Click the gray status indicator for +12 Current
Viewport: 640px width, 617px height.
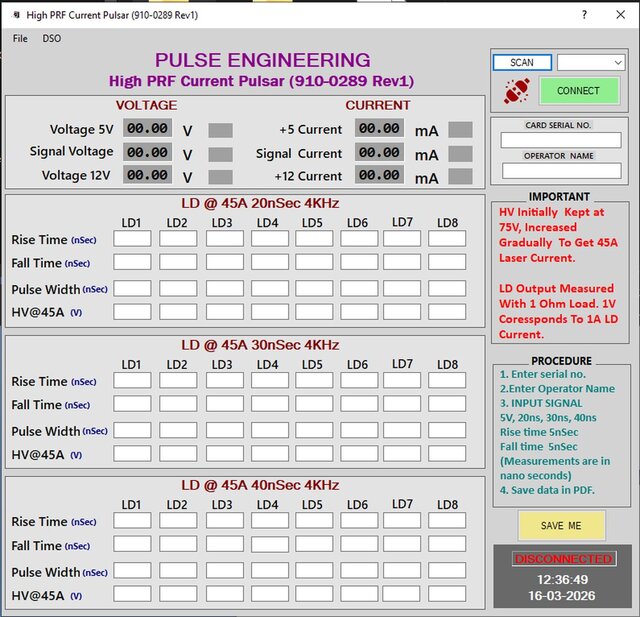[x=460, y=176]
